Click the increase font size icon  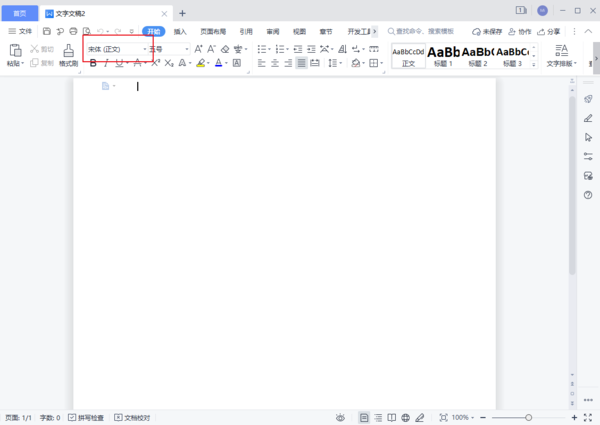(x=198, y=48)
